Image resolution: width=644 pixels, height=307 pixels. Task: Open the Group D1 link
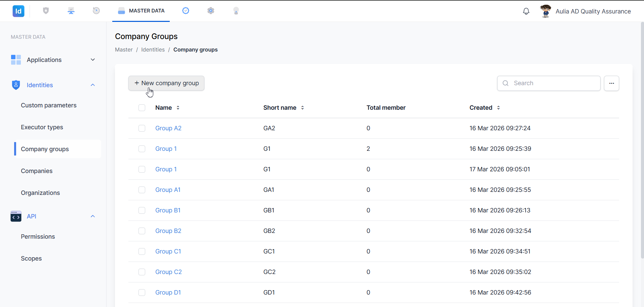(x=168, y=293)
